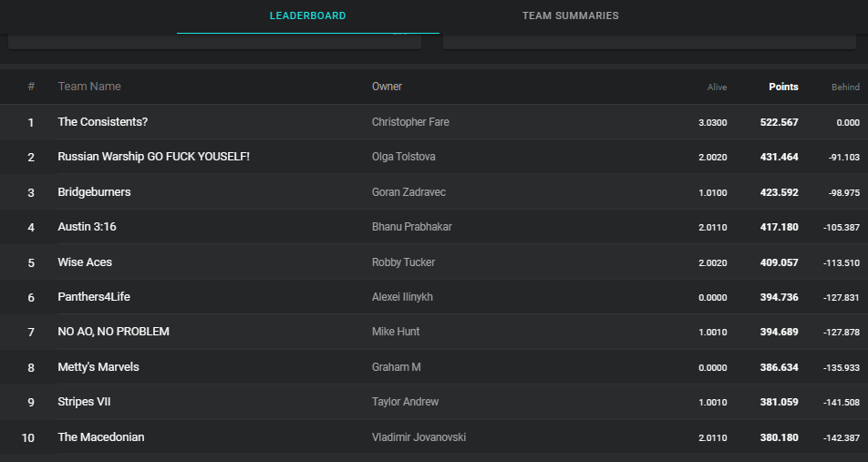Open the Bridgeburners team

click(94, 192)
